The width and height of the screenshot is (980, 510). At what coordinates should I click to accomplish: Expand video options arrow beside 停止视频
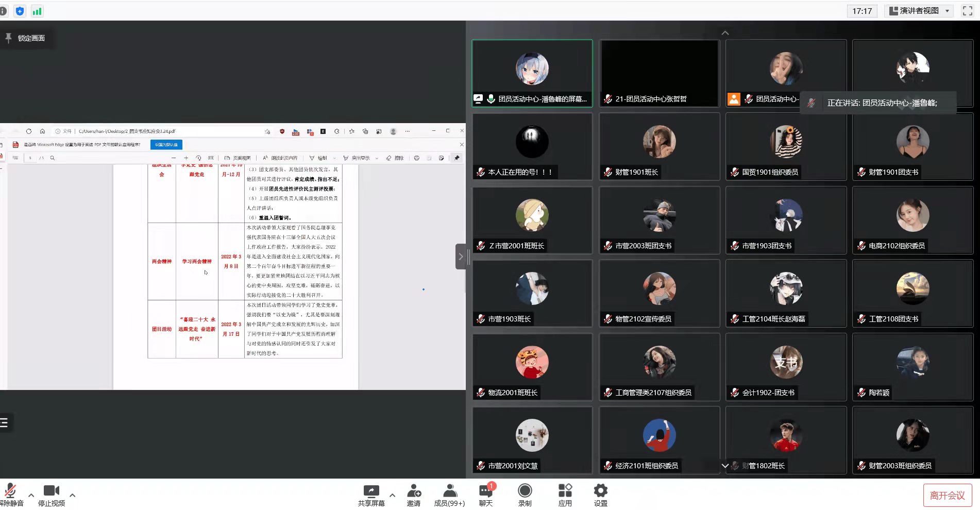pos(72,495)
